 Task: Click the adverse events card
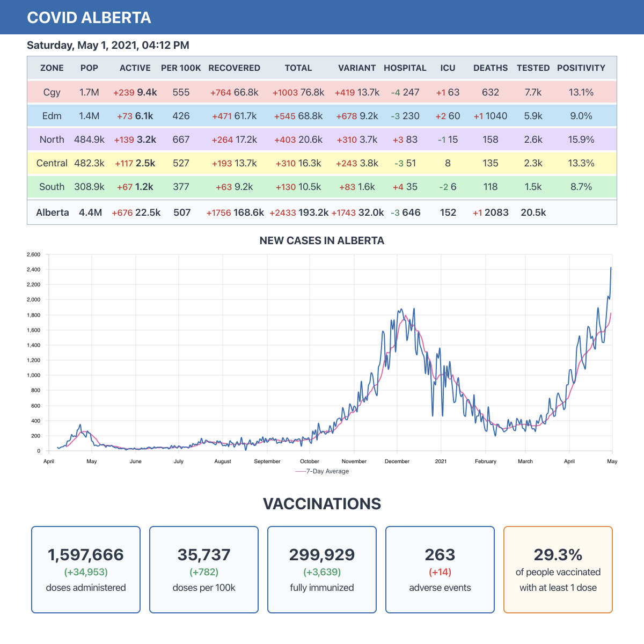coord(440,569)
